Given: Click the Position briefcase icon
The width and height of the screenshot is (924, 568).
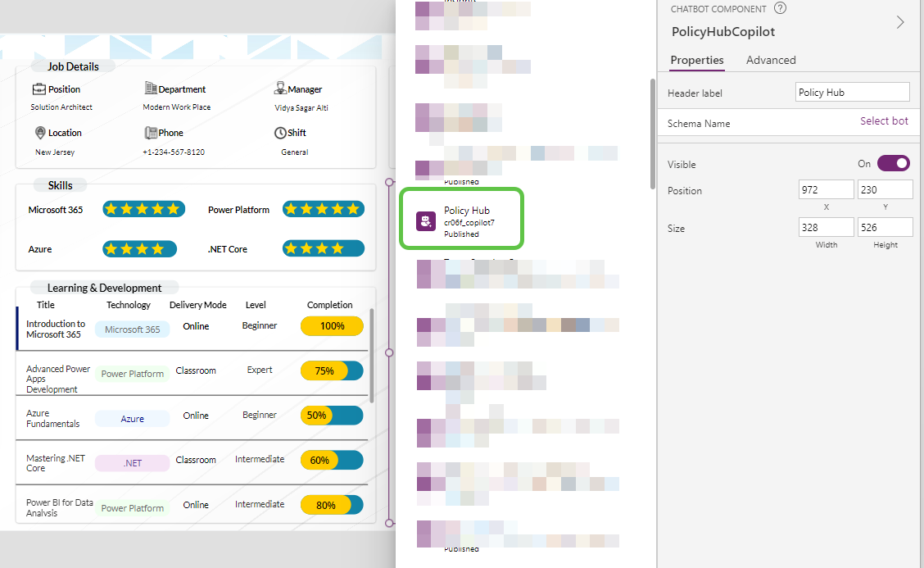Looking at the screenshot, I should click(38, 89).
